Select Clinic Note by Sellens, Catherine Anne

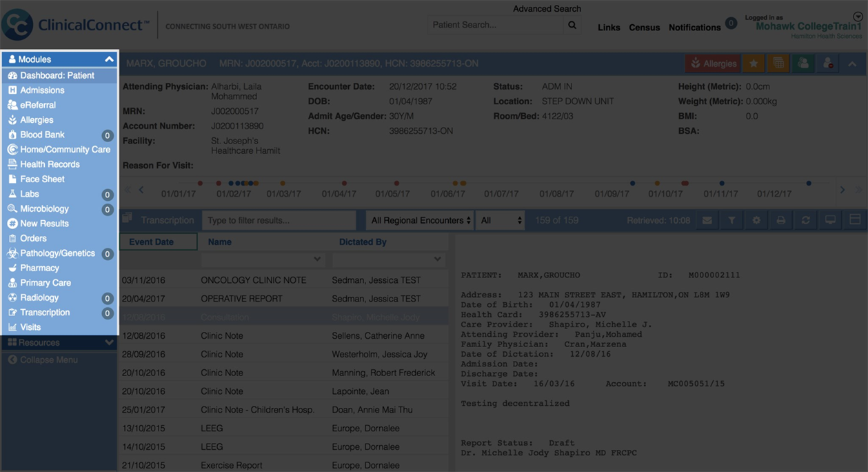[284, 336]
